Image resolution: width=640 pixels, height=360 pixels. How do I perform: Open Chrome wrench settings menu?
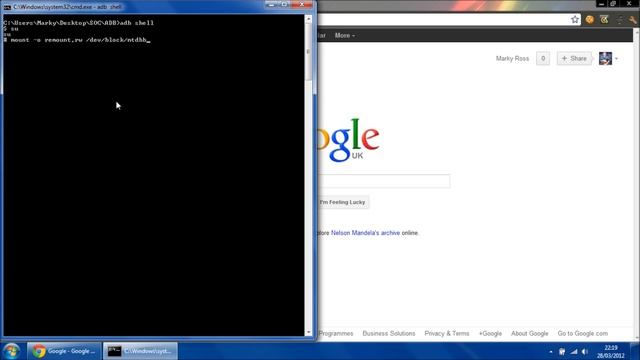pyautogui.click(x=633, y=20)
